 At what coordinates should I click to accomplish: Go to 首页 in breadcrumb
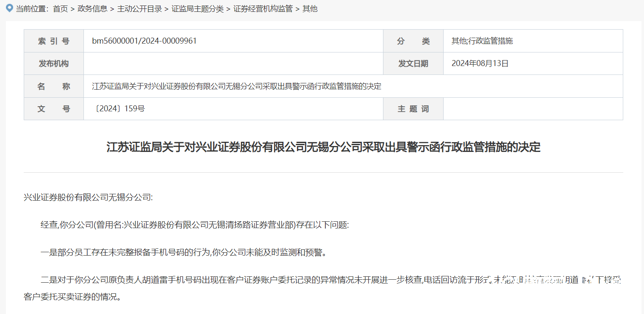[60, 9]
